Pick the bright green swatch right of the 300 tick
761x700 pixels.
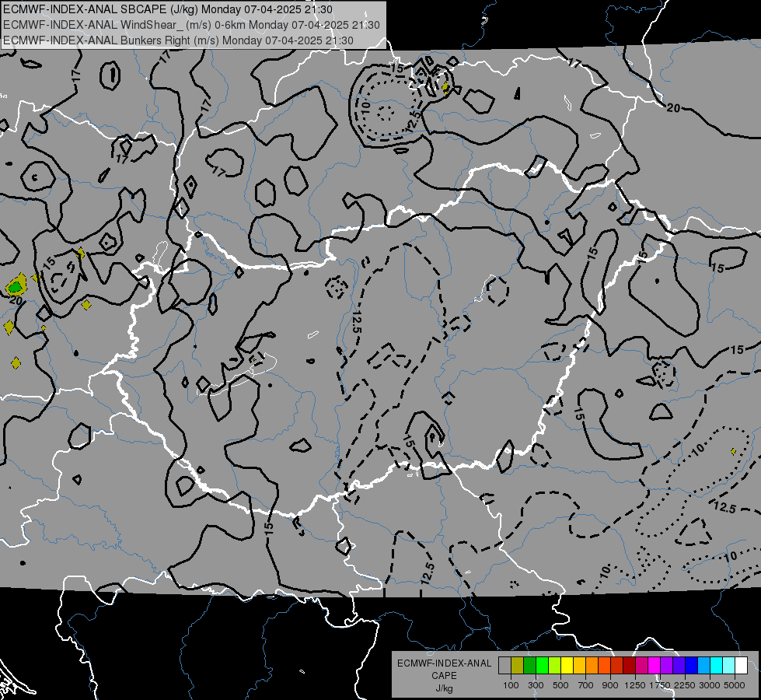click(542, 666)
